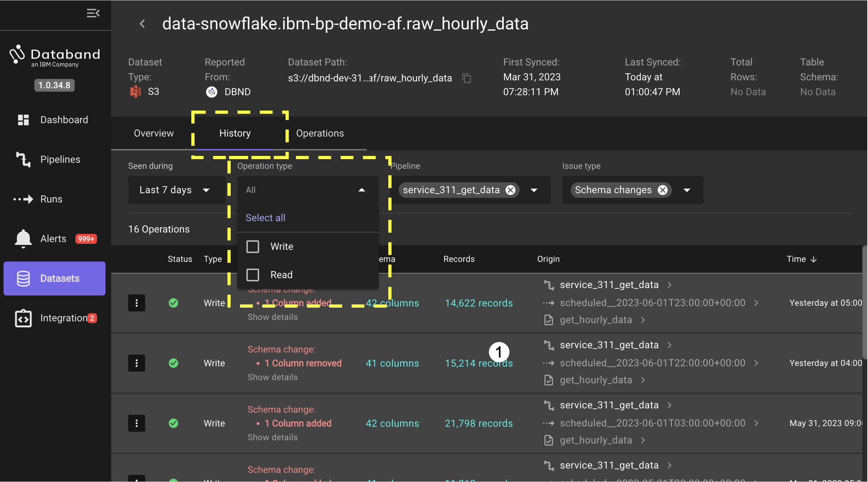
Task: Open the Alerts bell in the sidebar
Action: pyautogui.click(x=23, y=239)
